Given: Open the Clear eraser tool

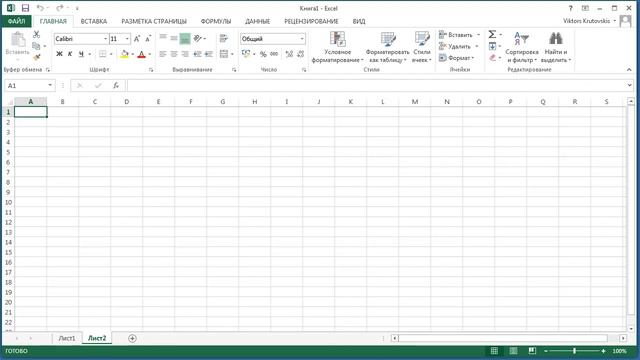Looking at the screenshot, I should click(x=492, y=58).
